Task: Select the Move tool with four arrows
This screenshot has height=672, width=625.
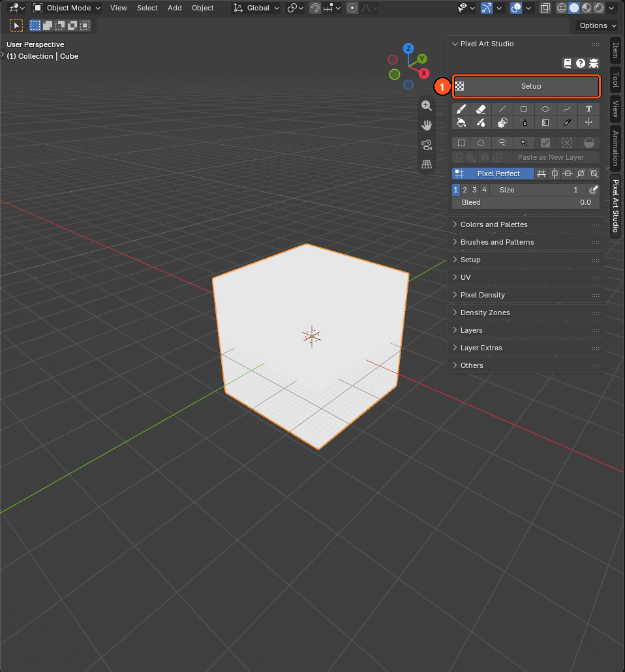Action: [588, 123]
